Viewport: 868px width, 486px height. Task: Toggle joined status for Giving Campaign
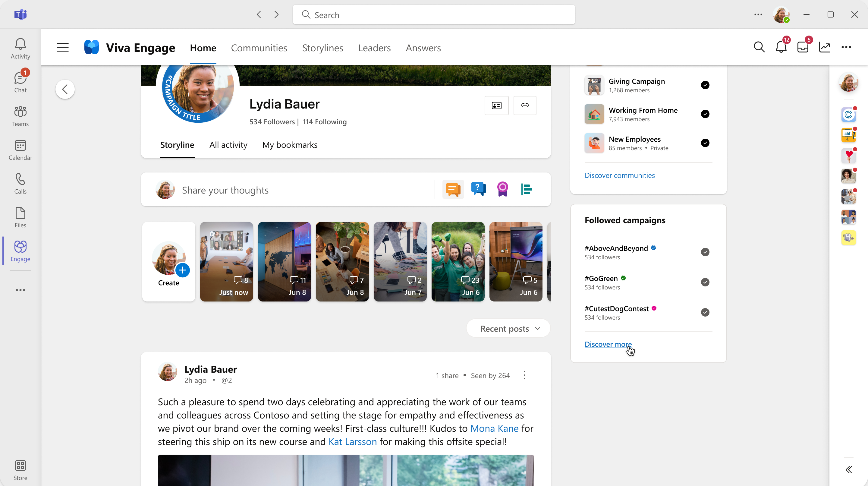tap(705, 85)
